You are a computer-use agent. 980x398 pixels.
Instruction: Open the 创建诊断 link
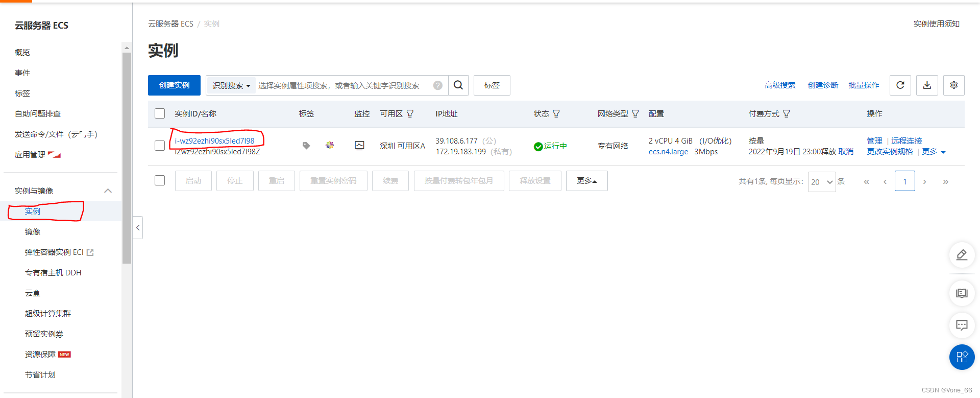coord(823,85)
